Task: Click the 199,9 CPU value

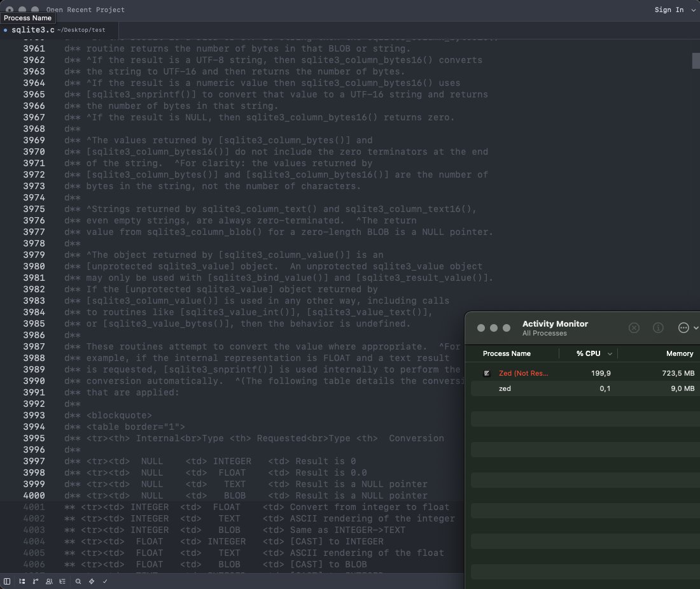Action: coord(601,373)
